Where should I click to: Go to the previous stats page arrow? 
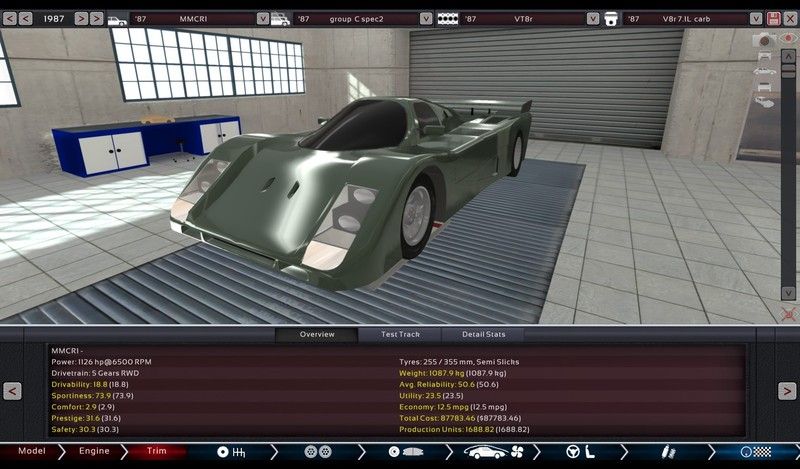click(x=12, y=391)
